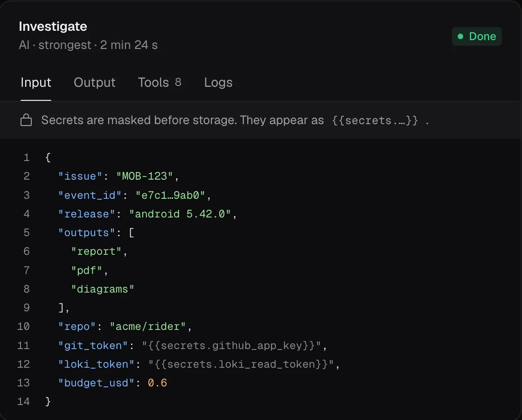Switch to the Input tab
This screenshot has width=522, height=420.
36,82
